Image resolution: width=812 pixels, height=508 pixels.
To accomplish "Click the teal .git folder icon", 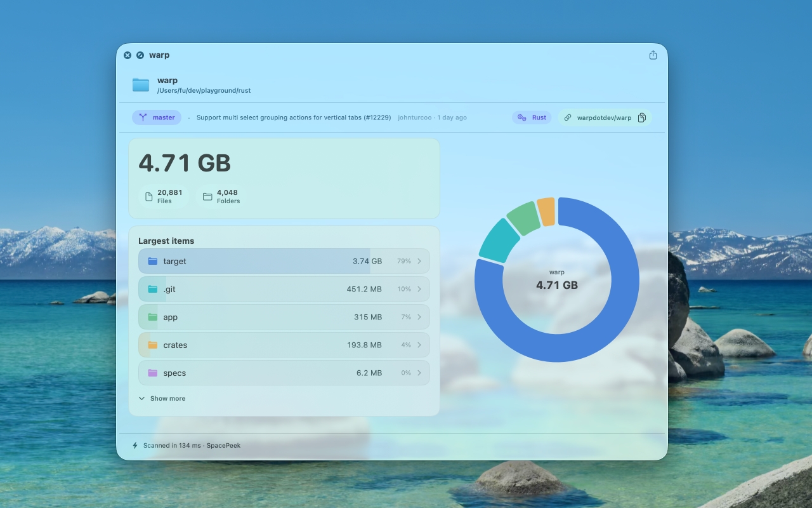I will point(152,289).
